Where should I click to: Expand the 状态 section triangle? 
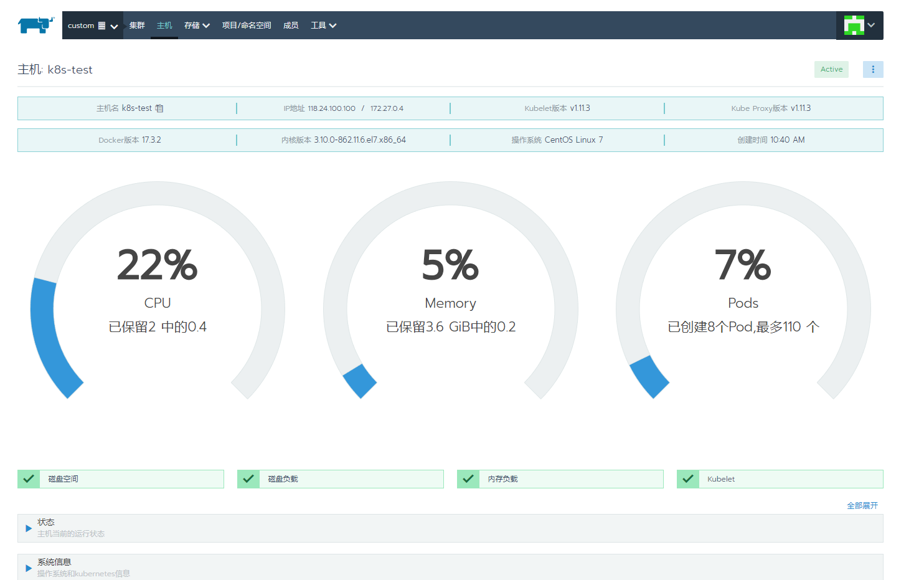click(29, 528)
